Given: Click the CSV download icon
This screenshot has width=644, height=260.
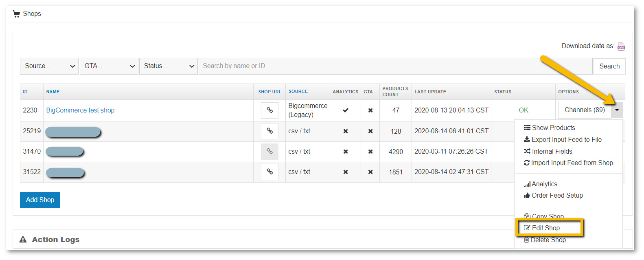Looking at the screenshot, I should coord(621,46).
